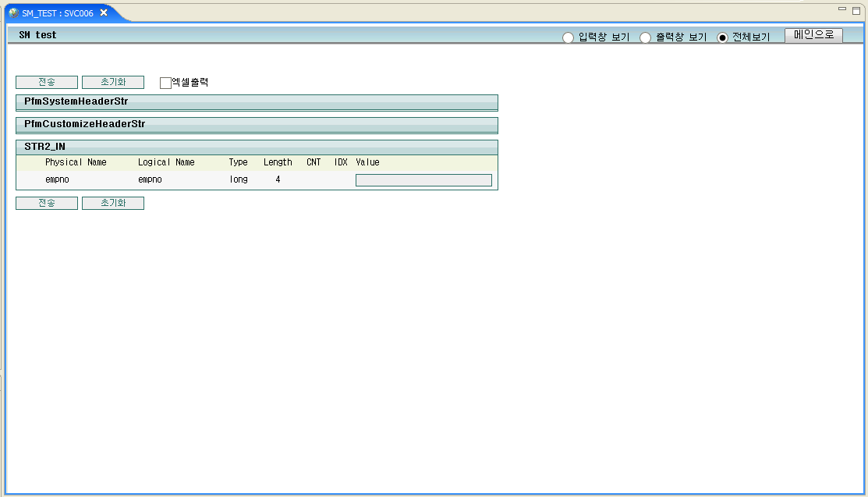
Task: Select the 출력창 보기 radio button
Action: [x=645, y=37]
